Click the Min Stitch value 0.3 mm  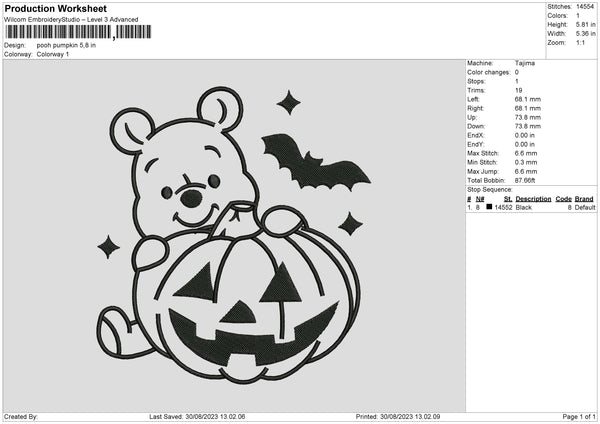coord(526,162)
